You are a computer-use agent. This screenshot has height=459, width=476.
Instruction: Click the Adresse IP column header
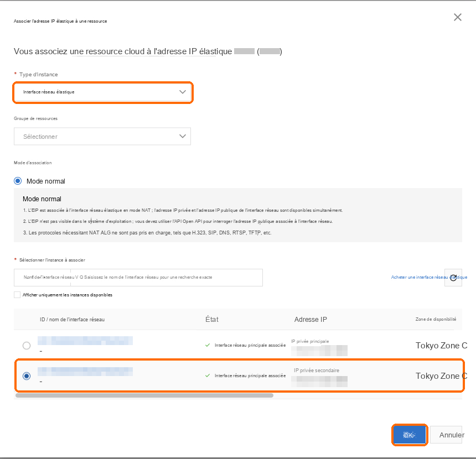(x=311, y=320)
